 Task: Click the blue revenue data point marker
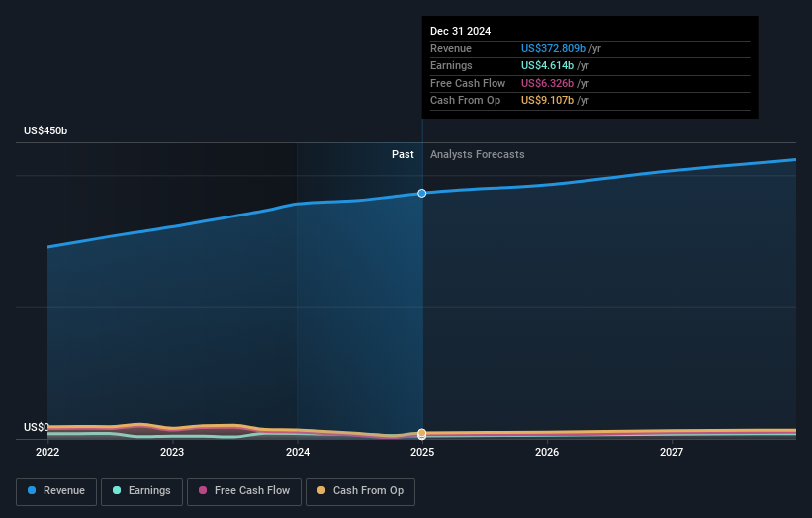[x=422, y=193]
